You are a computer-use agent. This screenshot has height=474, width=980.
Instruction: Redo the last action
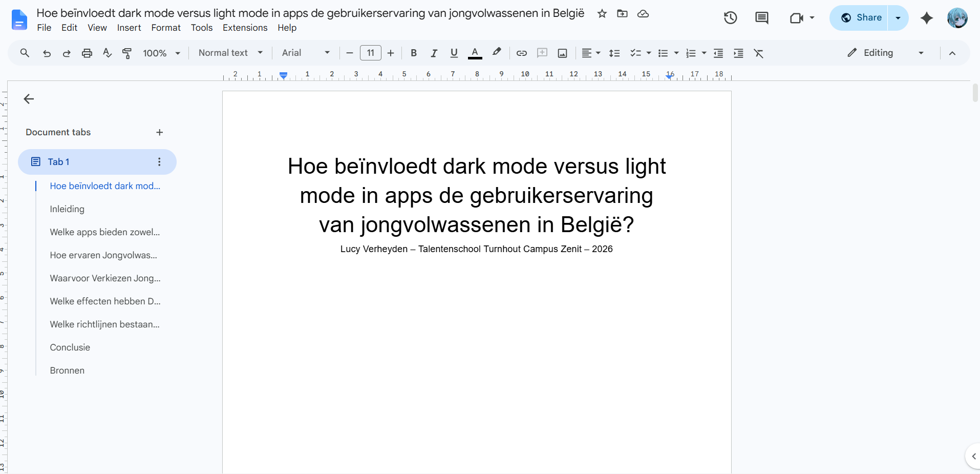tap(67, 53)
